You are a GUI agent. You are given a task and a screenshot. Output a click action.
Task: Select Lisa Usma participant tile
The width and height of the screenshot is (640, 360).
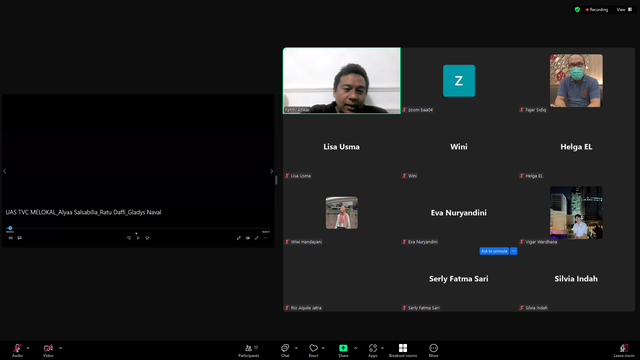pyautogui.click(x=342, y=147)
